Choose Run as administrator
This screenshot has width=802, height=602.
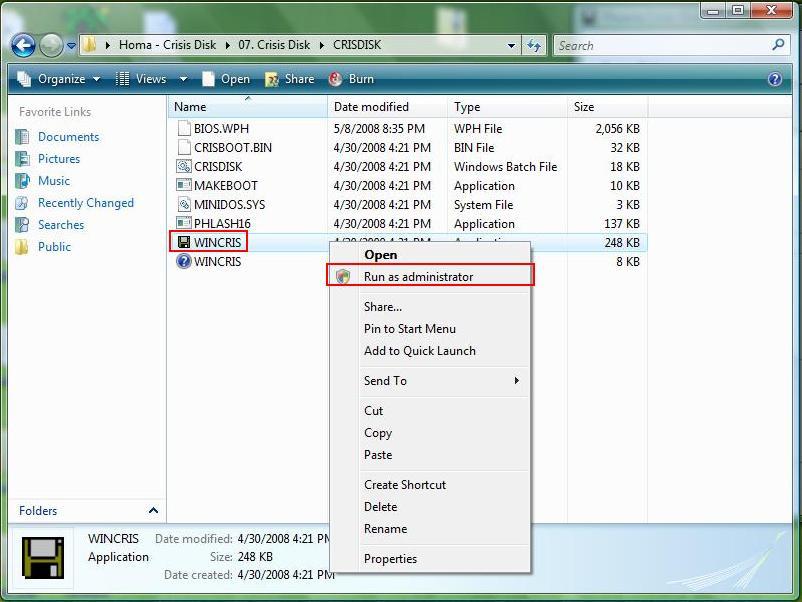430,276
